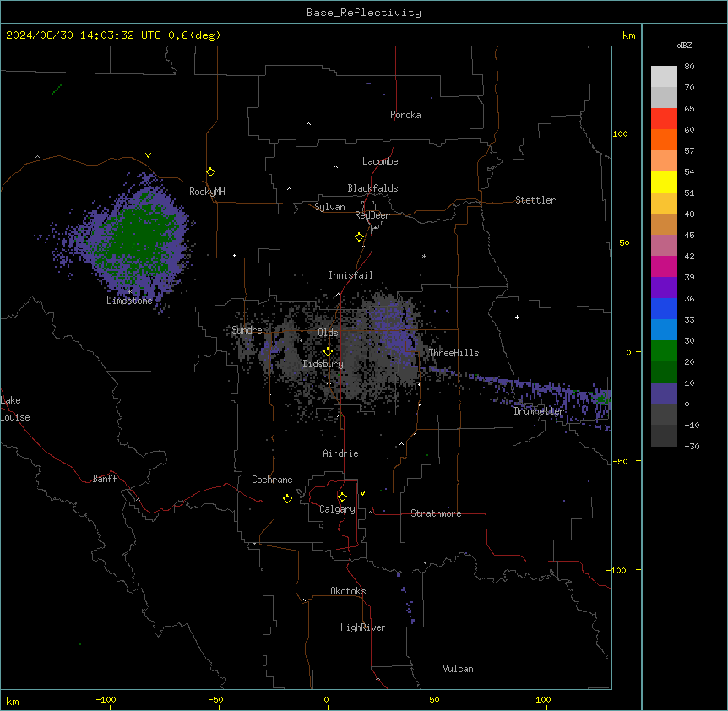
Task: Select the 2024/08/30 14:03:32 UTC timestamp
Action: coord(113,35)
